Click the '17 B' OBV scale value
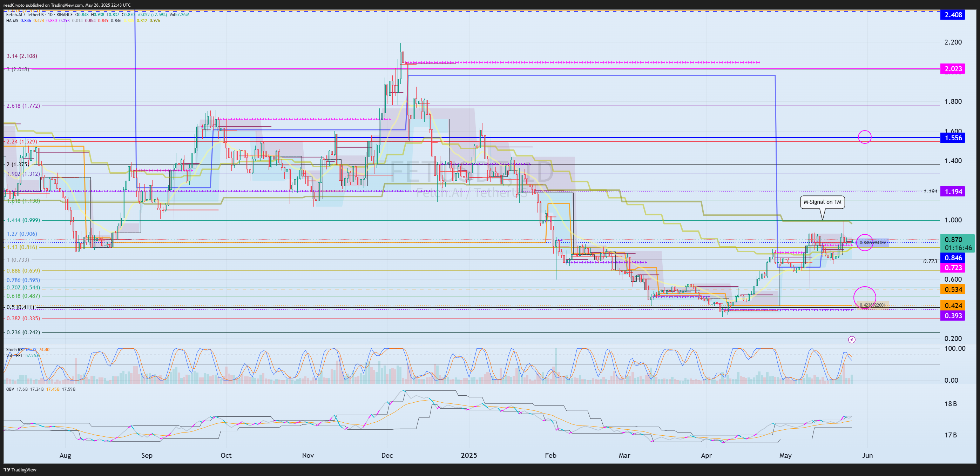The height and width of the screenshot is (476, 980). (x=951, y=435)
